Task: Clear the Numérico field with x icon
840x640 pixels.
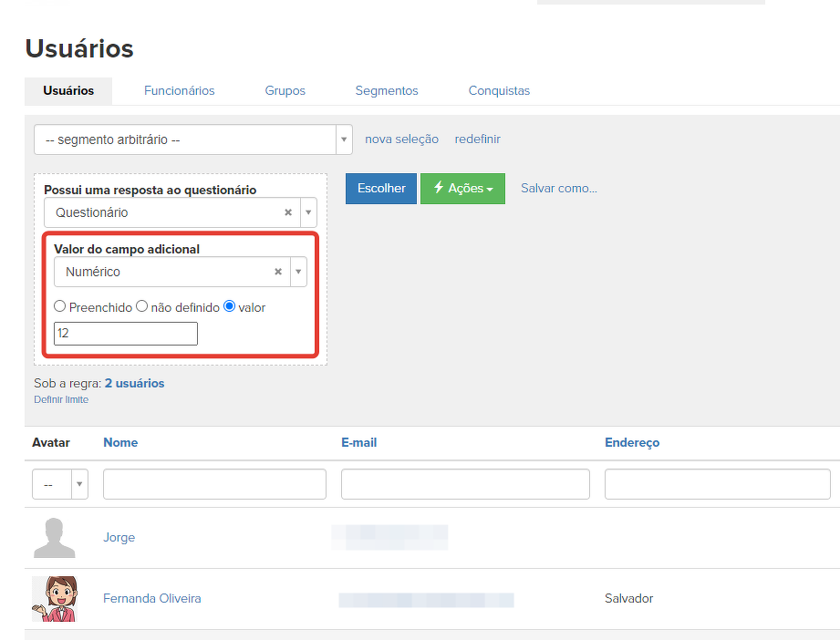Action: (x=278, y=272)
